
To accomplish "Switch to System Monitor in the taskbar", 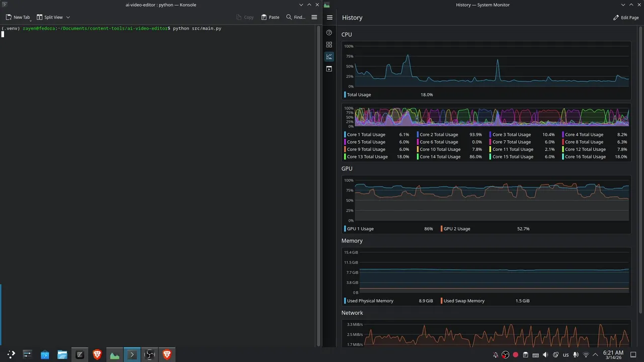I will coord(115,354).
